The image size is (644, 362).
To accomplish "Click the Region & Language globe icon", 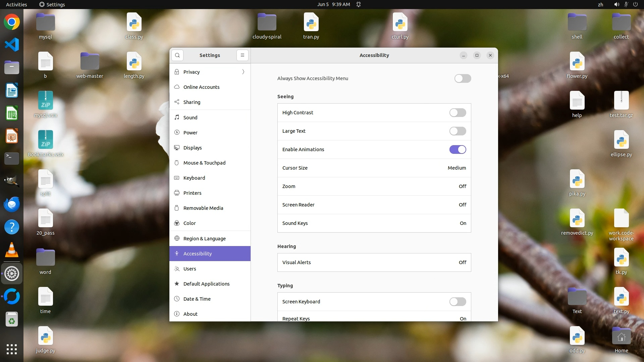I will point(177,239).
